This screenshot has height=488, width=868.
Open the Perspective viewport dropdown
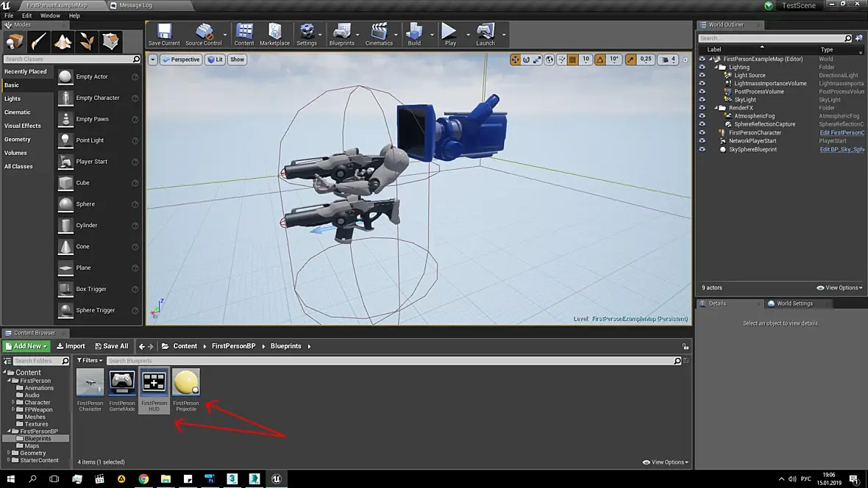pyautogui.click(x=182, y=60)
